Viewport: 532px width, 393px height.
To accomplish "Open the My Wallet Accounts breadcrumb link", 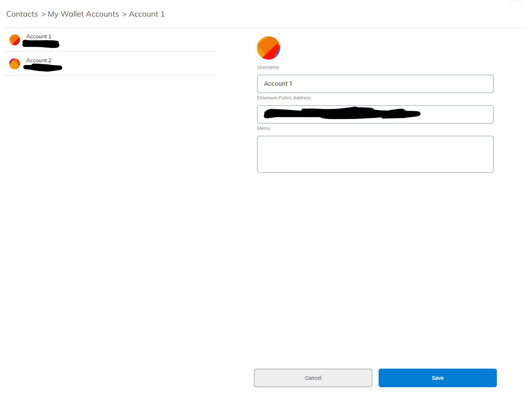I will (83, 14).
